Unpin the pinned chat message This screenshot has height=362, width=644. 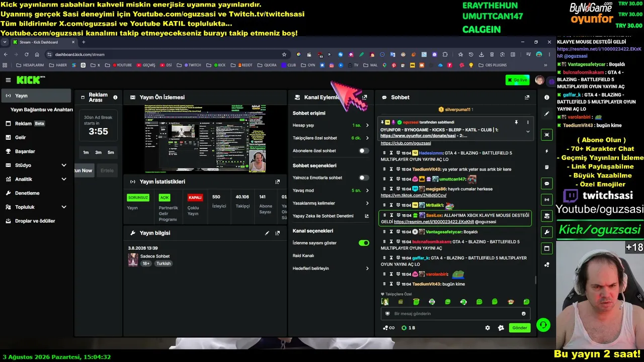516,122
